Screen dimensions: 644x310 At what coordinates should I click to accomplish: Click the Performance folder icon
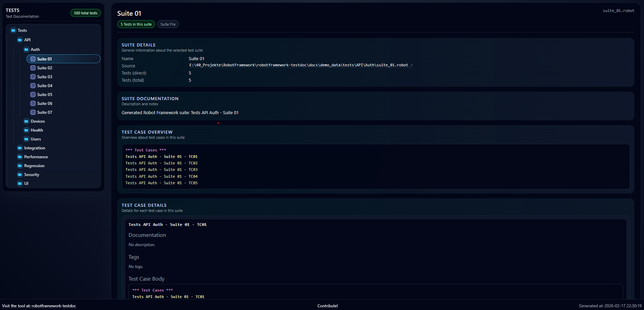click(20, 157)
